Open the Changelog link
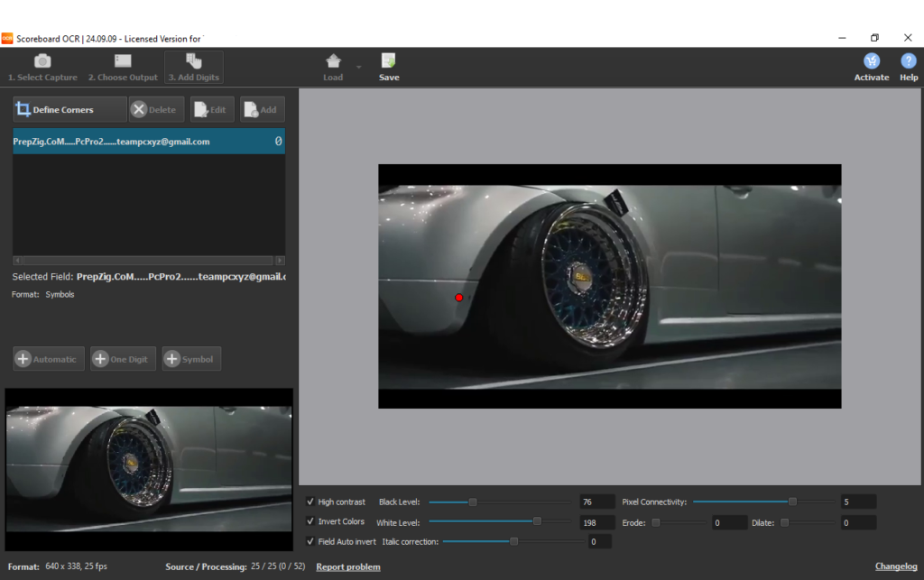 coord(896,566)
